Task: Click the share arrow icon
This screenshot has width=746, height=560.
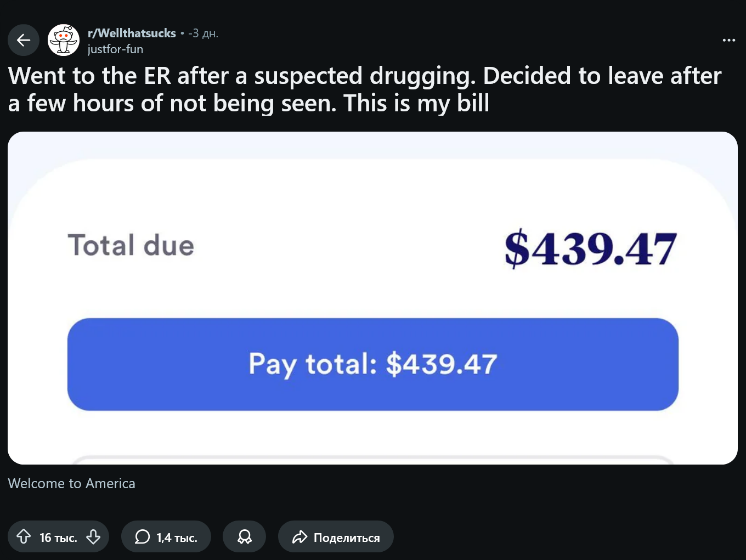Action: (x=299, y=536)
